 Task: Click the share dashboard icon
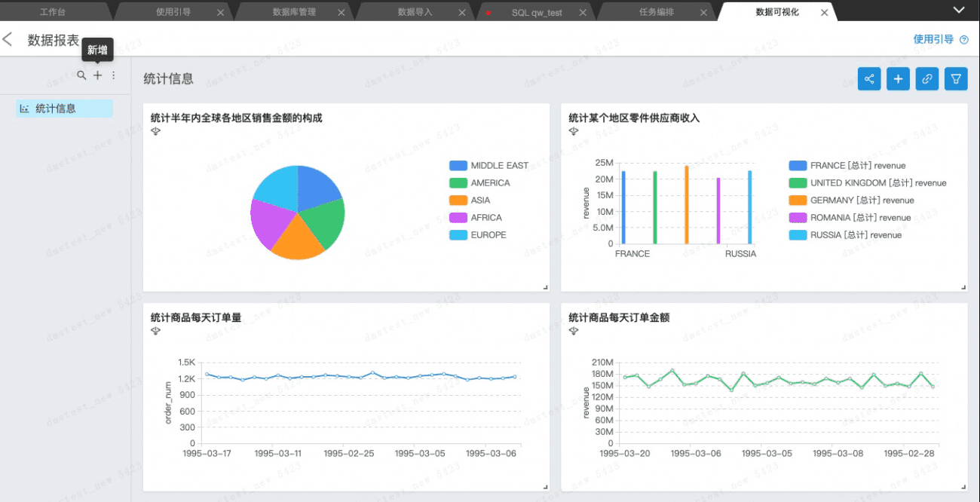pos(868,78)
